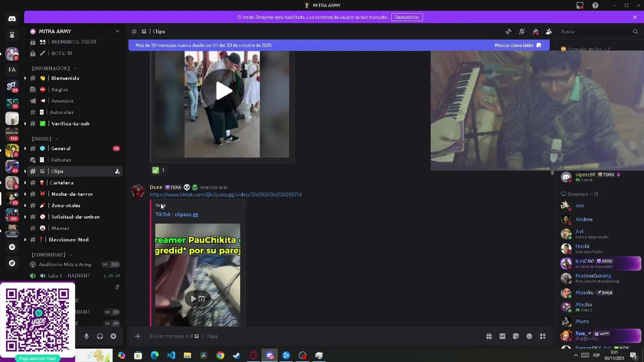Open pinned messages icon
The width and height of the screenshot is (644, 362).
pyautogui.click(x=535, y=31)
